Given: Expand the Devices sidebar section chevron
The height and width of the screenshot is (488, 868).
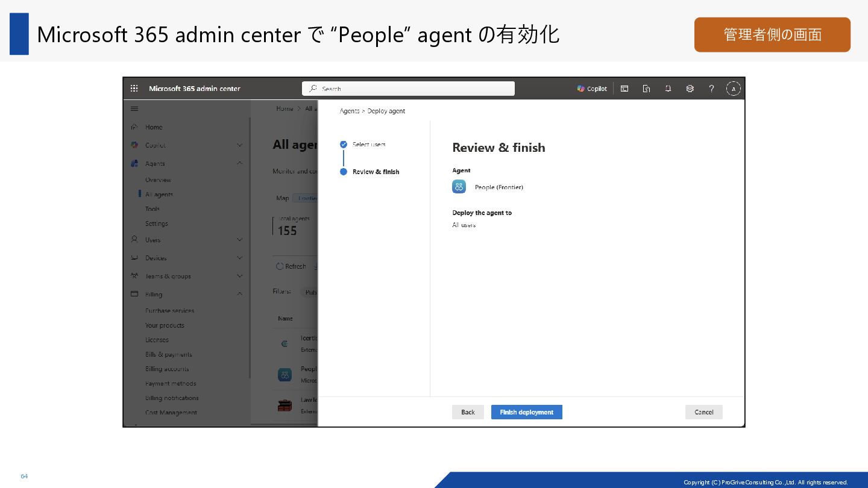Looking at the screenshot, I should [x=240, y=258].
